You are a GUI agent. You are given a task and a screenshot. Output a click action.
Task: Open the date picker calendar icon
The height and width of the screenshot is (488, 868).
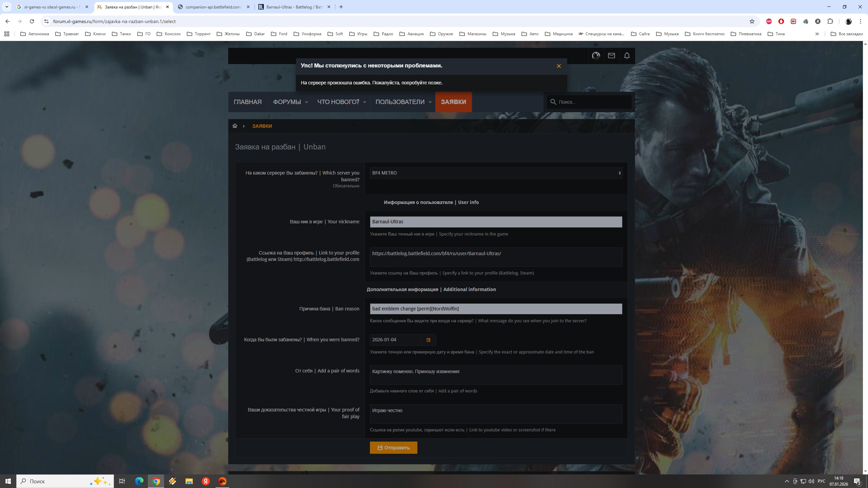[x=428, y=340]
